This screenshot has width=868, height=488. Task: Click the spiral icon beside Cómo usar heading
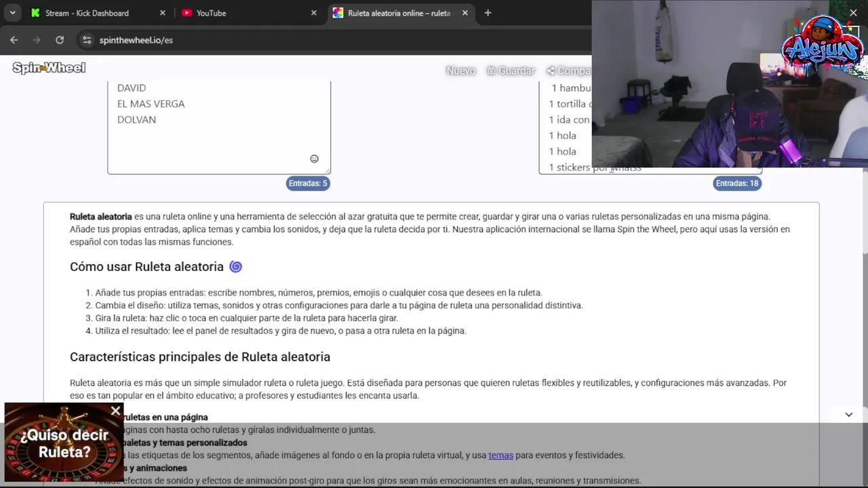click(x=235, y=266)
